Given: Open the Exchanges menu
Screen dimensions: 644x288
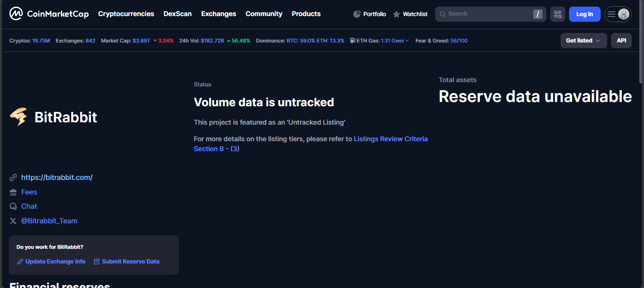Looking at the screenshot, I should tap(218, 14).
